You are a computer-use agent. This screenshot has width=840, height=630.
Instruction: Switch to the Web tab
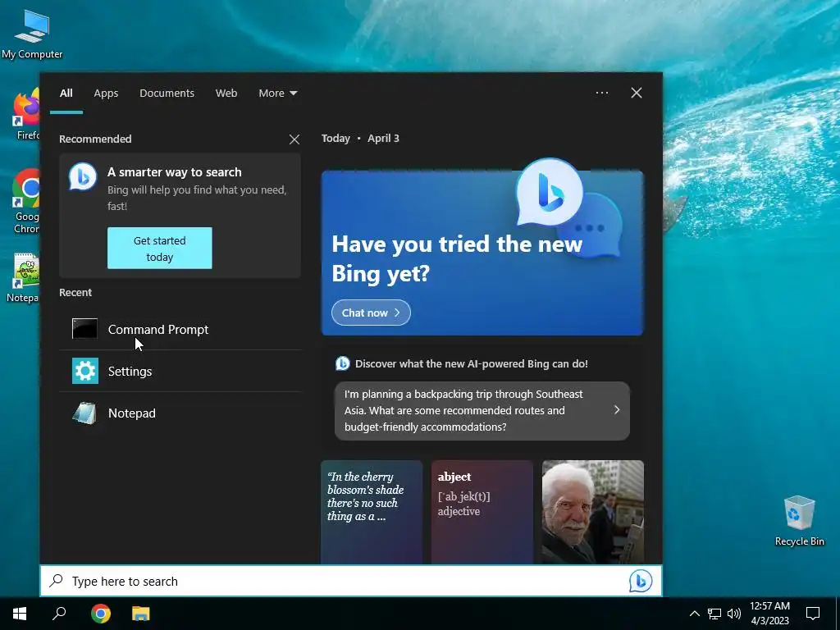pos(226,93)
